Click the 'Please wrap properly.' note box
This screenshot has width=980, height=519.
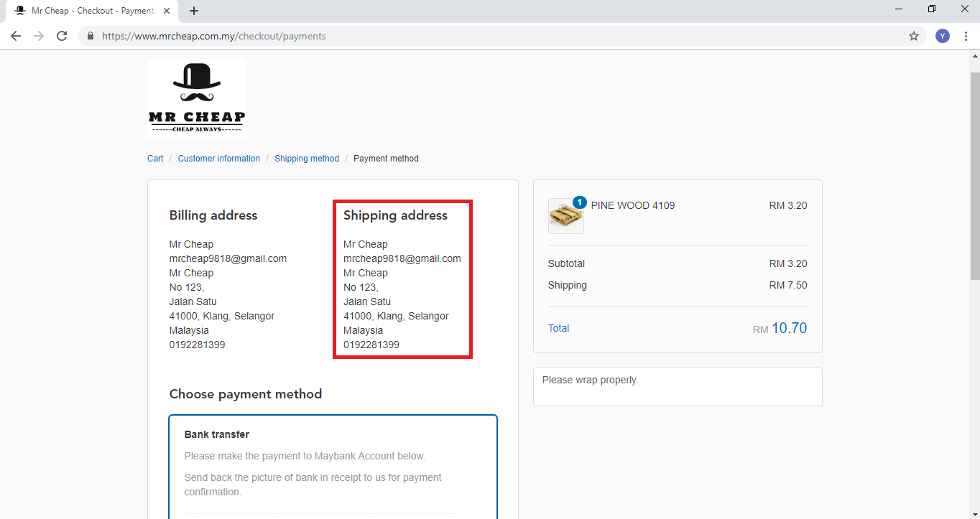pyautogui.click(x=678, y=387)
